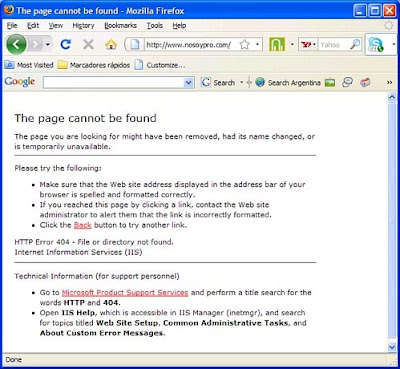Click the green arch toolbar icon
Image resolution: width=400 pixels, height=369 pixels.
(277, 44)
